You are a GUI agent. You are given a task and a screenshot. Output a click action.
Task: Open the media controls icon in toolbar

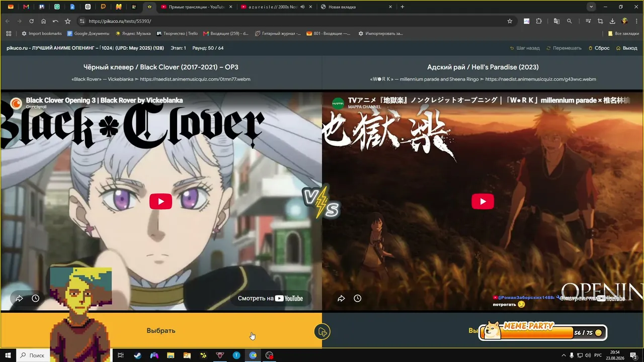point(588,21)
